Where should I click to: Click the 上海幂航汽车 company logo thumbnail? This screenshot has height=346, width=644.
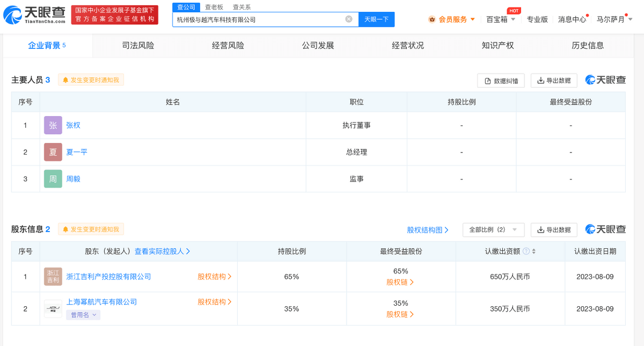coord(53,309)
